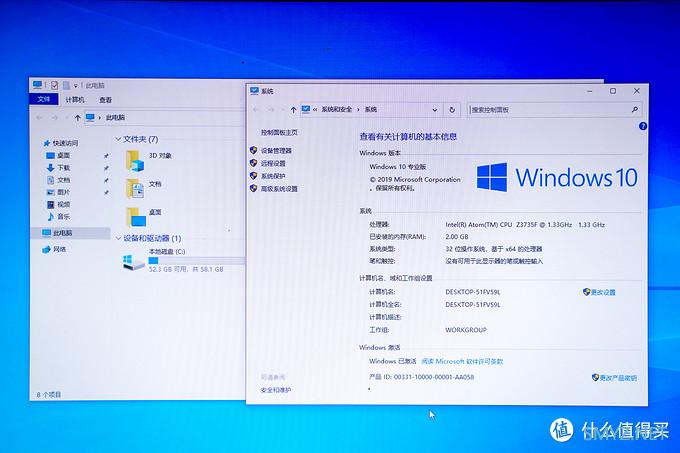The image size is (680, 453).
Task: Select Music in Quick access list
Action: 63,216
